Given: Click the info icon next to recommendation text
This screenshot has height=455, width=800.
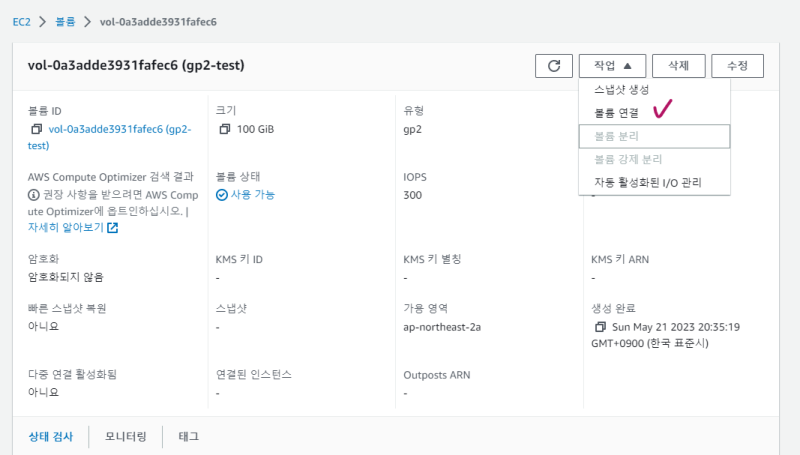Looking at the screenshot, I should (33, 194).
